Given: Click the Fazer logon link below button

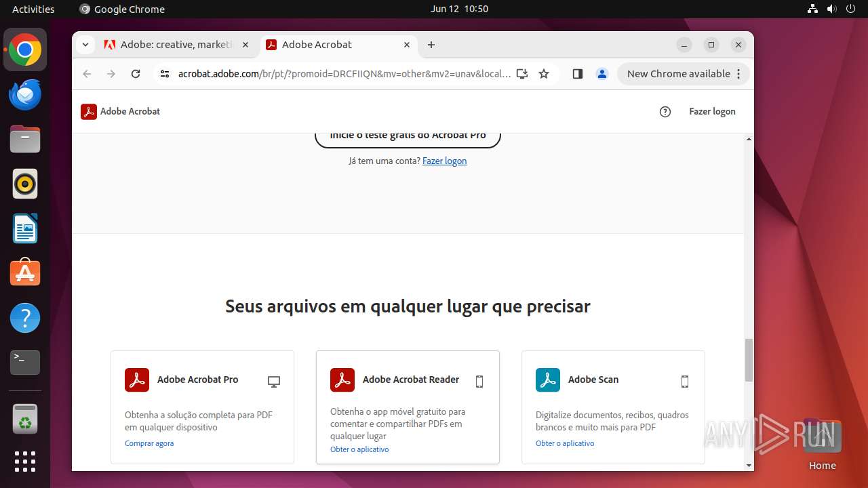Looking at the screenshot, I should click(444, 161).
